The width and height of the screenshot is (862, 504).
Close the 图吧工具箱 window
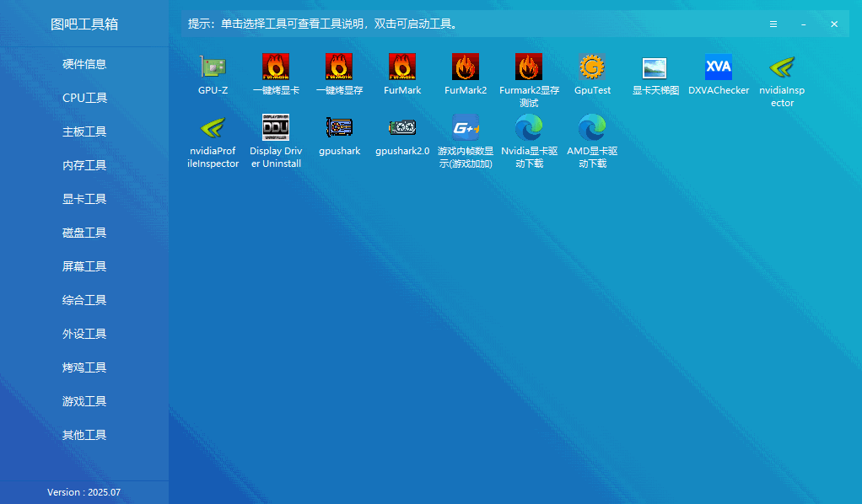[x=834, y=24]
